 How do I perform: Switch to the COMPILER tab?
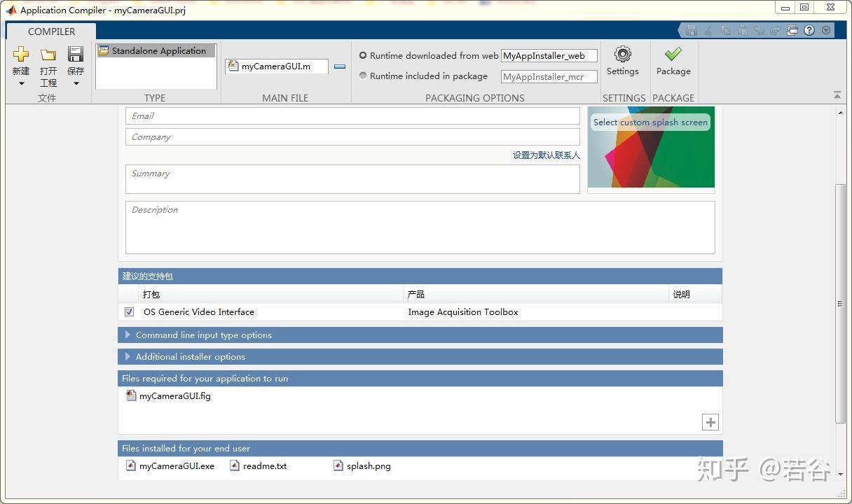coord(51,31)
